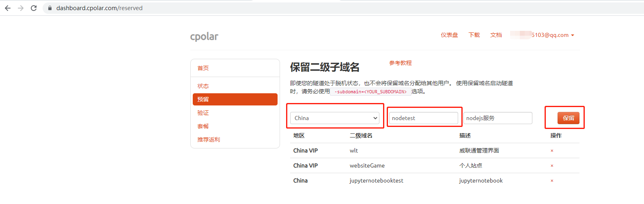Select 状态 in the sidebar
This screenshot has height=204, width=644.
tap(203, 86)
